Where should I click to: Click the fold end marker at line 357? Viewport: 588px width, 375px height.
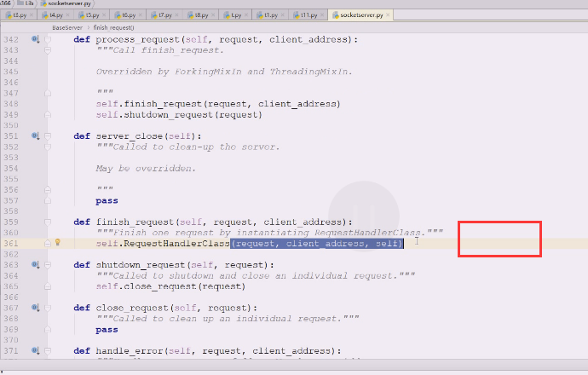(x=48, y=200)
